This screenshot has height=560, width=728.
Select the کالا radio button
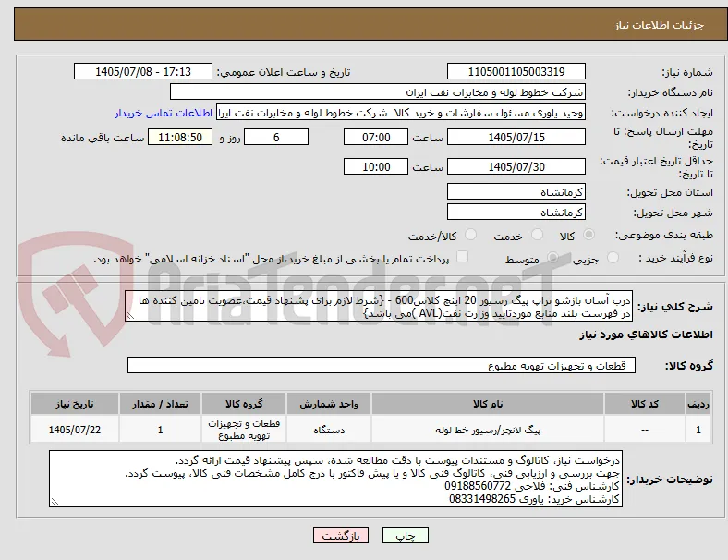point(588,235)
